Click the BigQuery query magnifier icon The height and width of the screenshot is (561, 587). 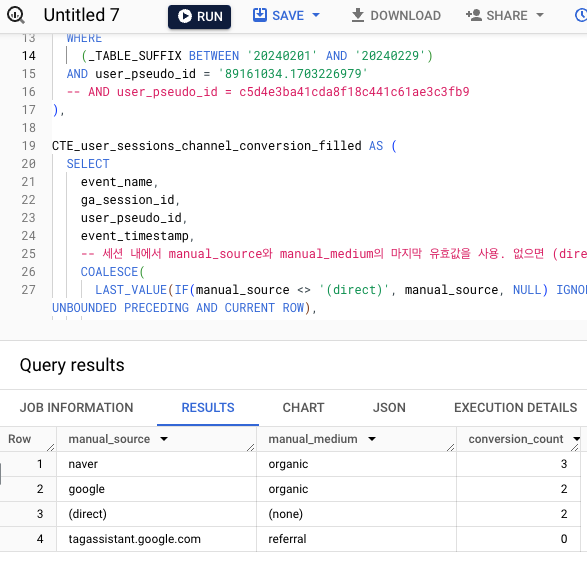pos(16,15)
